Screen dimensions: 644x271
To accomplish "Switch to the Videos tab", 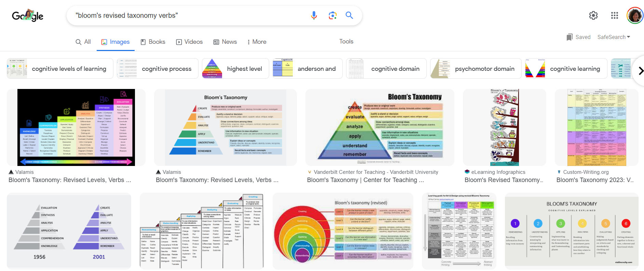I will [x=189, y=42].
